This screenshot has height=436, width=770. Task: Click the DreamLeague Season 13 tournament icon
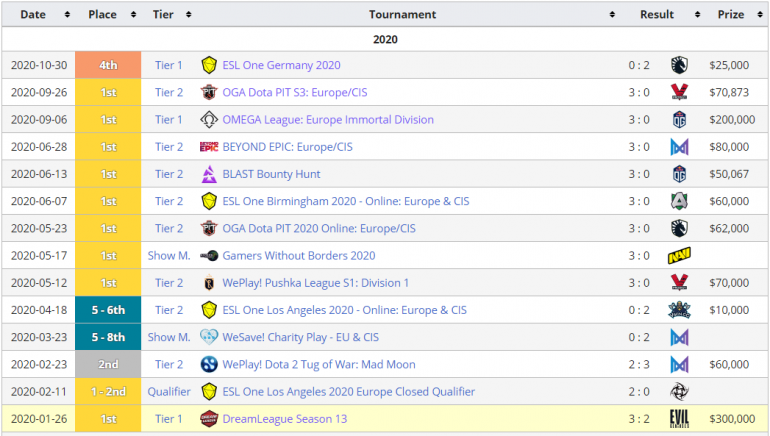[x=209, y=419]
